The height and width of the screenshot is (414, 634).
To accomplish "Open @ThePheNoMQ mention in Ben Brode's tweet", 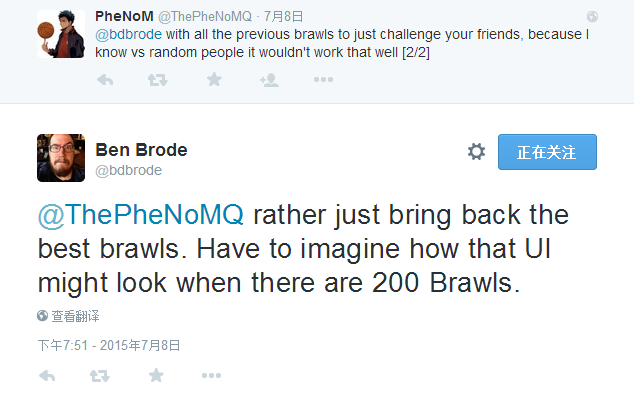I will pyautogui.click(x=141, y=214).
